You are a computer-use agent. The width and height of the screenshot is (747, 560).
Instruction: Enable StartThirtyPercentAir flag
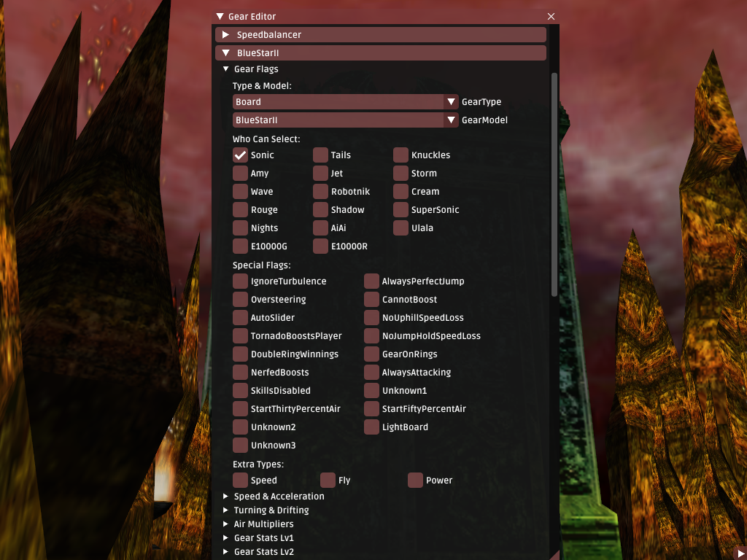pos(240,408)
